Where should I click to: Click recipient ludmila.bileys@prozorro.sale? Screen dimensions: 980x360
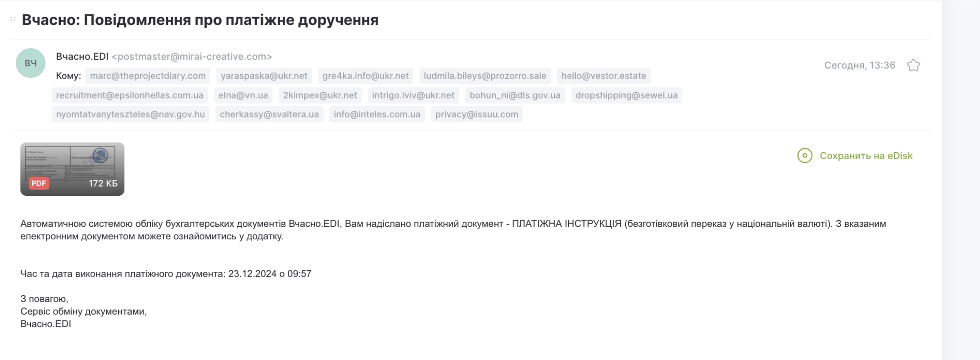[x=485, y=76]
